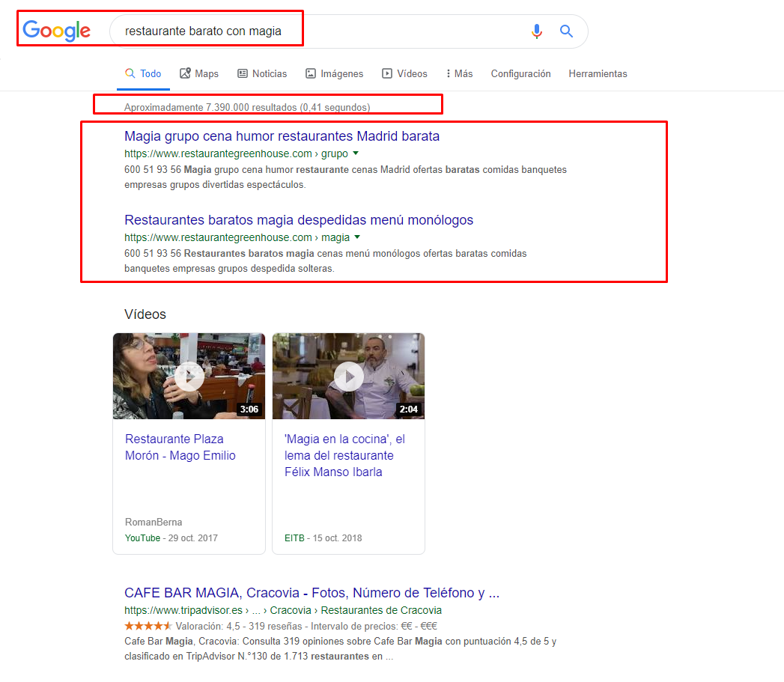Click the blue magnifier search button
The height and width of the screenshot is (682, 784).
(x=566, y=31)
